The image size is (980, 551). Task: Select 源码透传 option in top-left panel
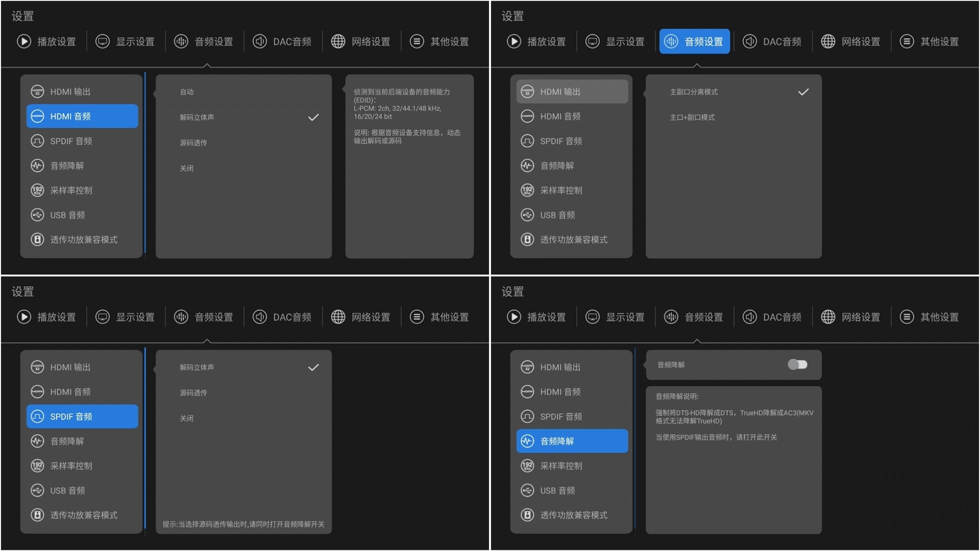pos(244,143)
